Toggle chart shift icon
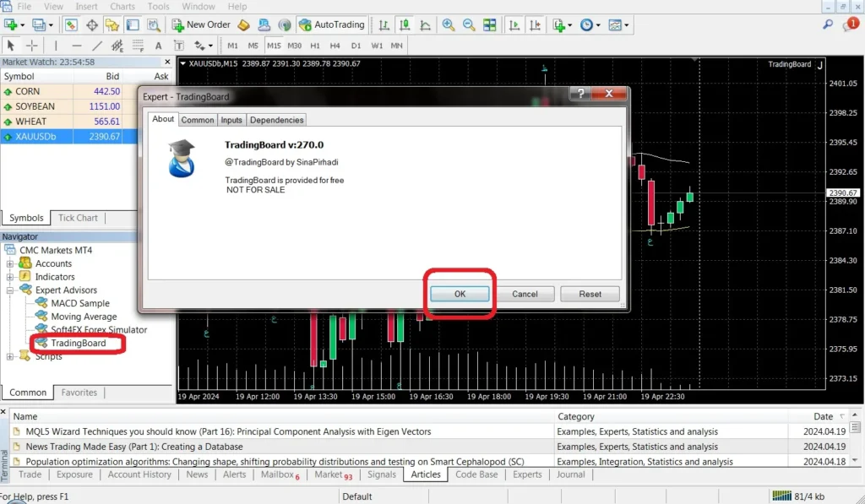865x504 pixels. (x=535, y=24)
